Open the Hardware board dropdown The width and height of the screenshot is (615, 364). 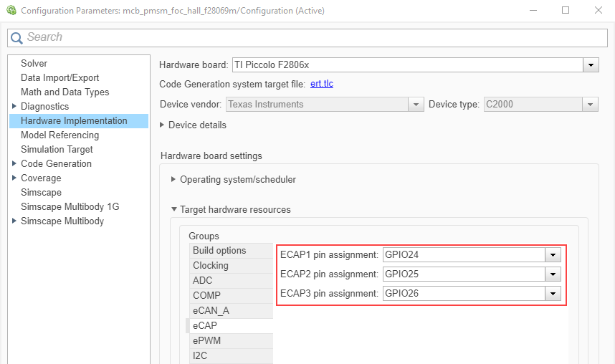coord(591,64)
